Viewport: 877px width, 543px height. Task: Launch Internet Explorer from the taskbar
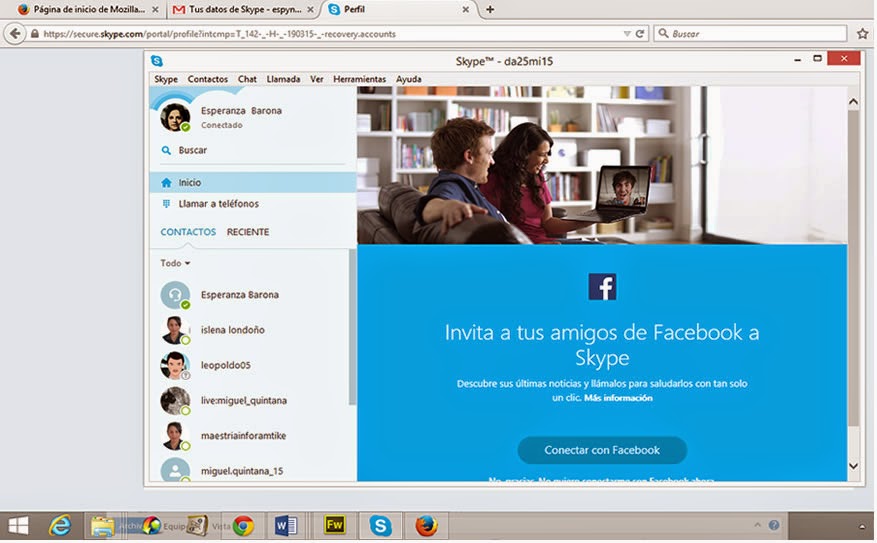[60, 526]
